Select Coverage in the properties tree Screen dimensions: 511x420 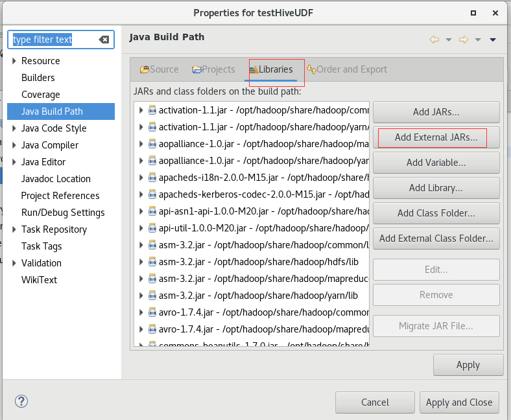point(41,95)
